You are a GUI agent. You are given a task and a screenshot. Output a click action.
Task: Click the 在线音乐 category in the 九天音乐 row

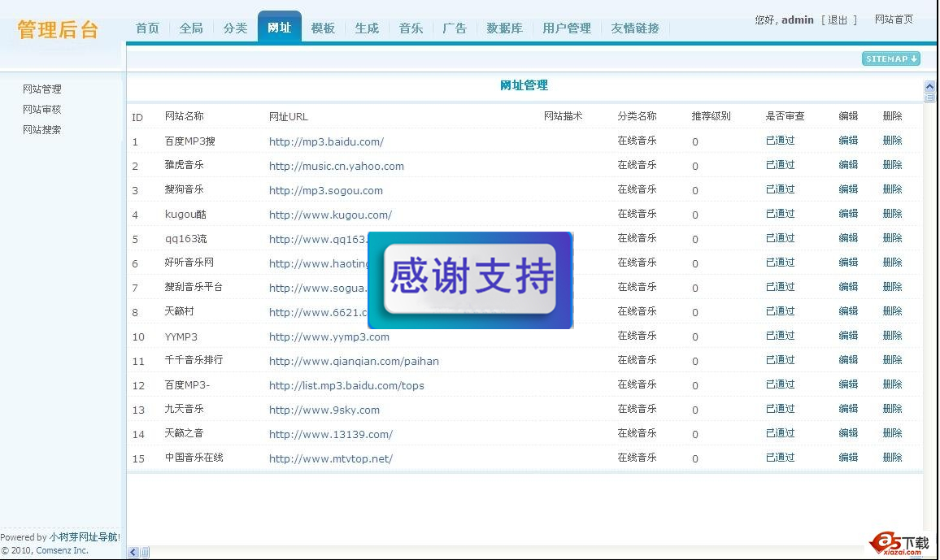pyautogui.click(x=638, y=409)
